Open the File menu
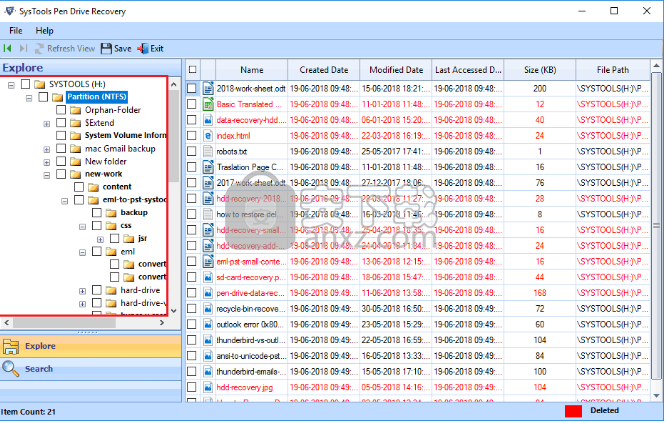 (16, 31)
